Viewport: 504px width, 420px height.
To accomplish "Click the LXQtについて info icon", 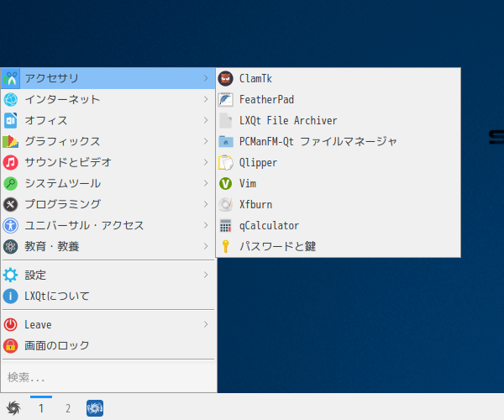I will 11,296.
